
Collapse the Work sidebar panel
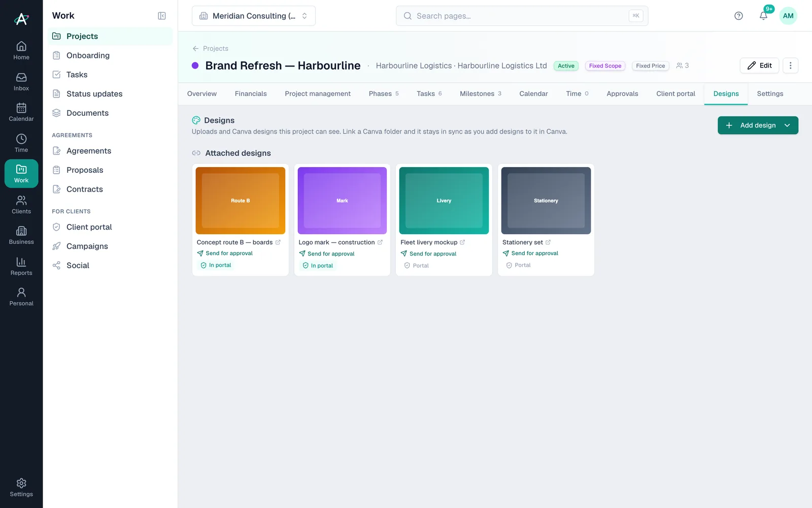pos(162,16)
